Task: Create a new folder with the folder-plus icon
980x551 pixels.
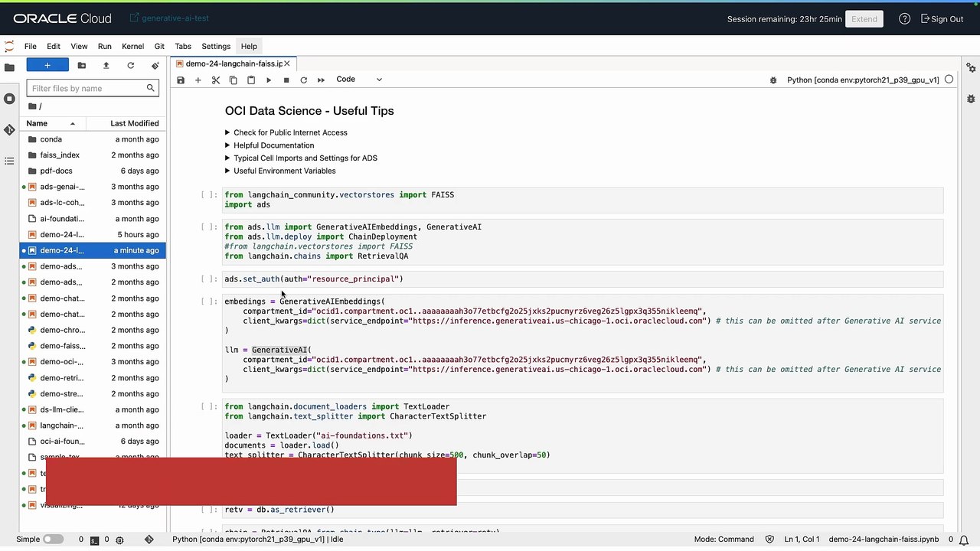Action: [x=82, y=66]
